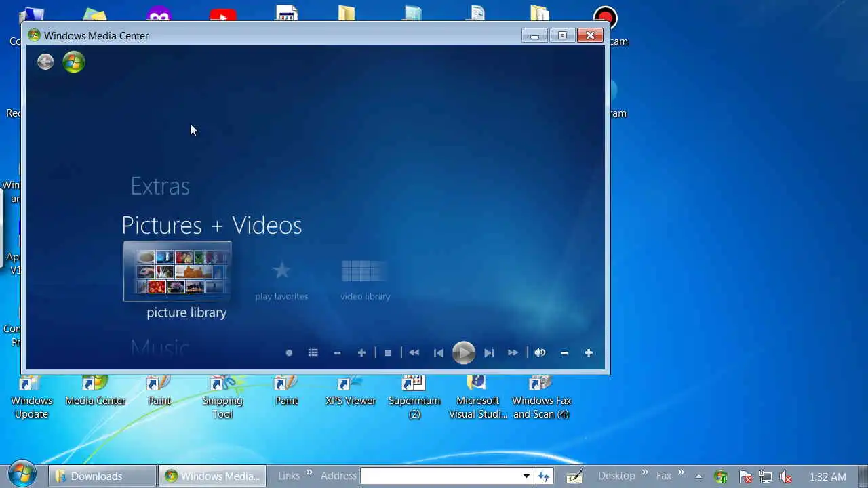
Task: Select Pictures + Videos menu heading
Action: [x=212, y=225]
